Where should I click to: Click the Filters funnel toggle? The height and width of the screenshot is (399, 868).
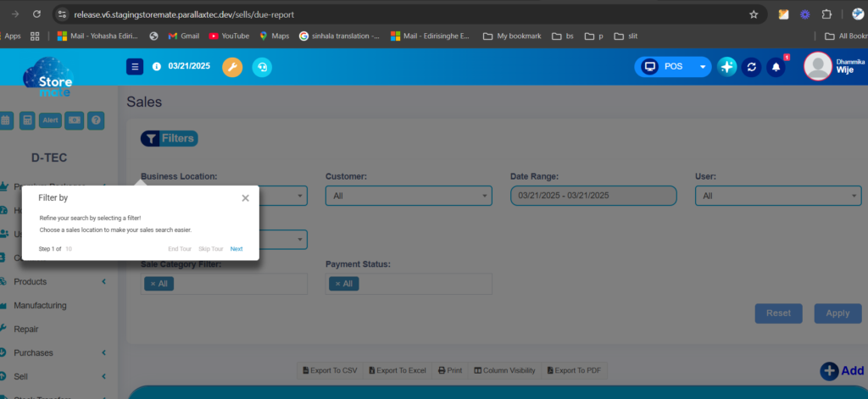[x=169, y=138]
